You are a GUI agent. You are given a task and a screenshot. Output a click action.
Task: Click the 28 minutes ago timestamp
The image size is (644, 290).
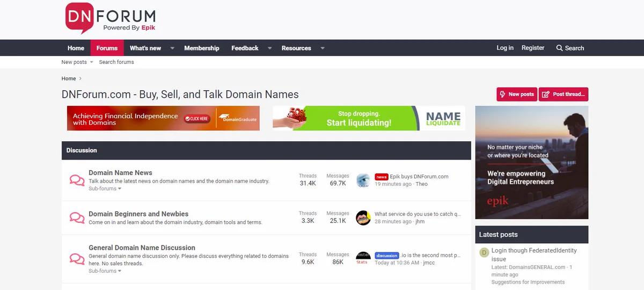pos(393,221)
